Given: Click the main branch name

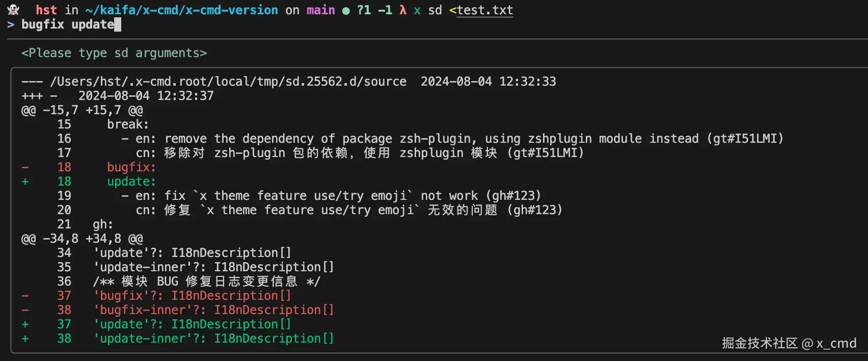Looking at the screenshot, I should 320,10.
